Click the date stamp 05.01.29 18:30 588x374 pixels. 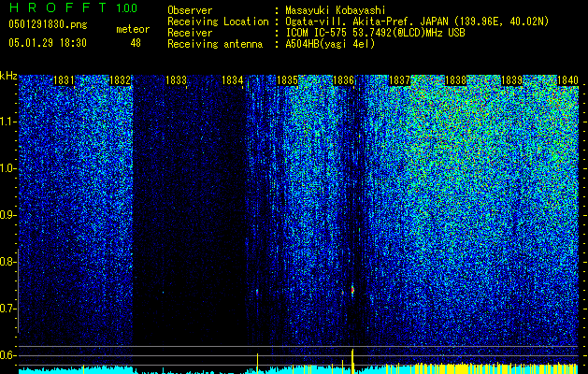tap(48, 43)
